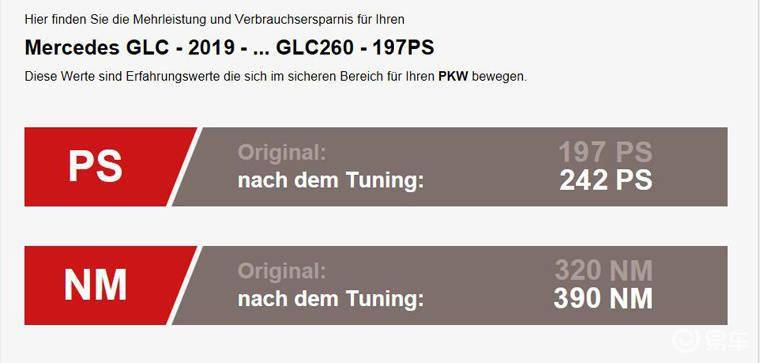
Task: Click the 390 NM tuned value
Action: [603, 299]
